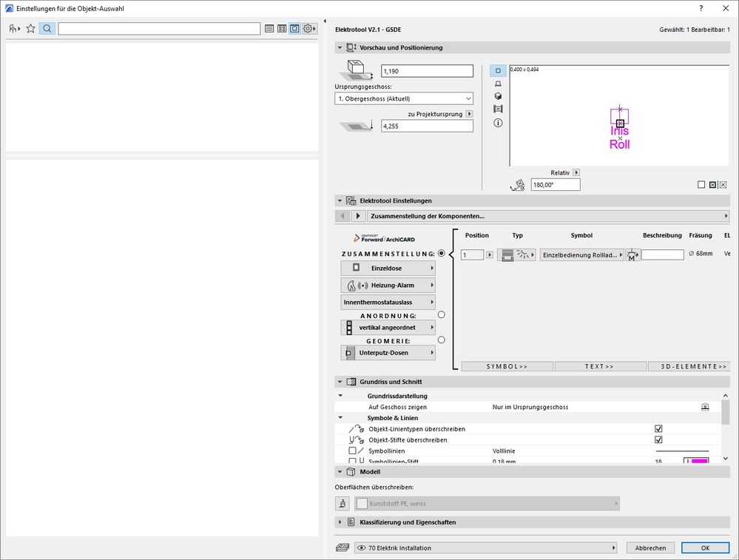Select the Geometrie radio button
The image size is (739, 560).
[x=441, y=340]
